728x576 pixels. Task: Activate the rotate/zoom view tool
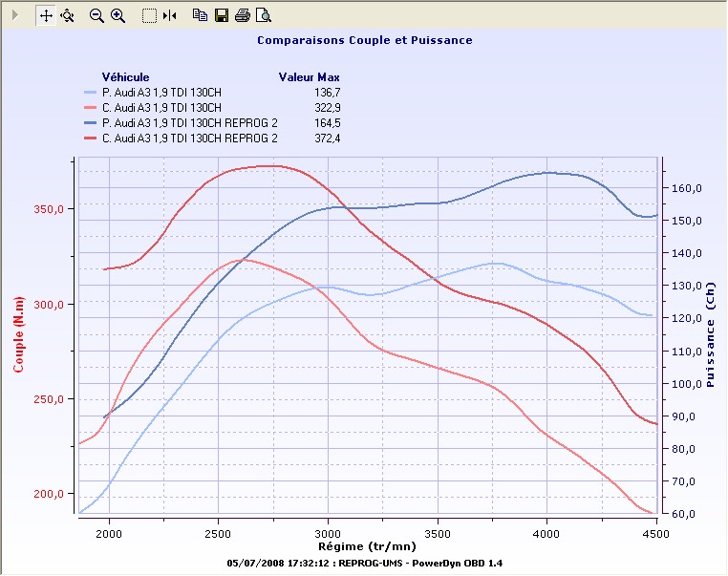[x=67, y=15]
